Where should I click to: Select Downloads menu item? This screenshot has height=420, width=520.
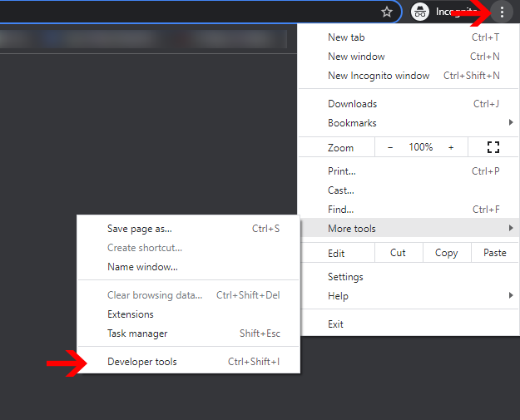[x=353, y=104]
